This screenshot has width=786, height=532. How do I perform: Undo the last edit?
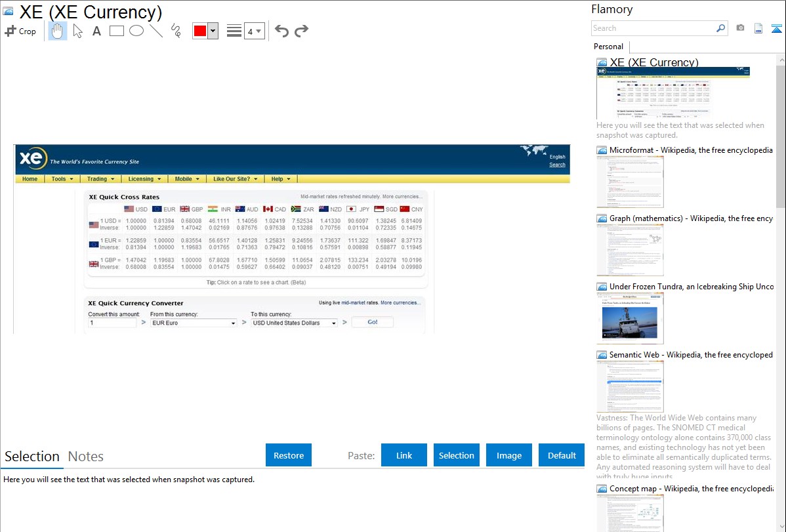tap(281, 31)
